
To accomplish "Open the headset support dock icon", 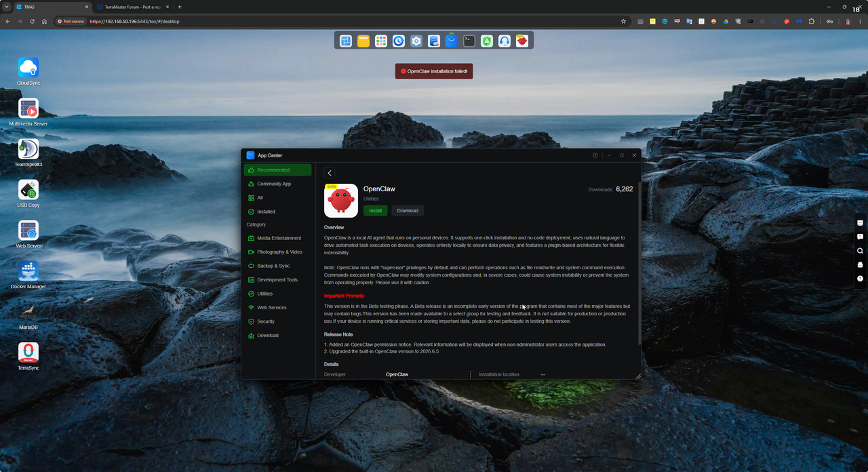I will (x=505, y=41).
